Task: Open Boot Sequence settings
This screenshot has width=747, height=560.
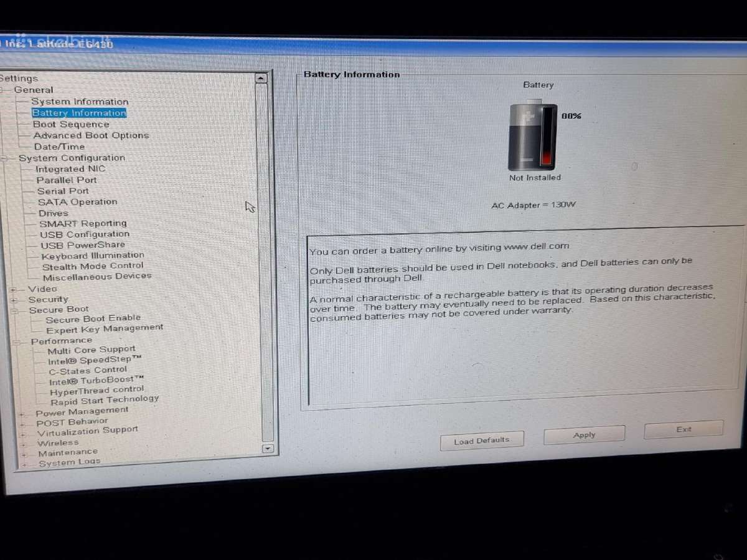Action: 71,124
